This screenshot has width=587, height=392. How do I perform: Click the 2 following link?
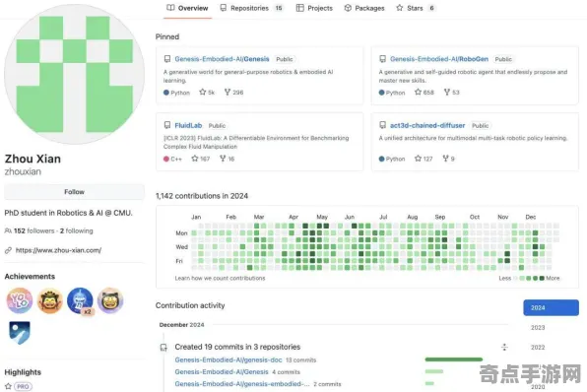click(x=77, y=231)
